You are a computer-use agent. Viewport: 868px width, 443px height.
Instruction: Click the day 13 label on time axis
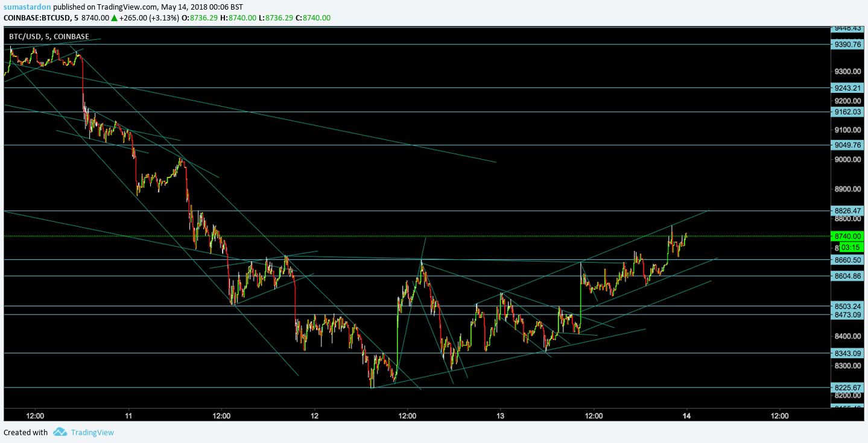click(500, 415)
